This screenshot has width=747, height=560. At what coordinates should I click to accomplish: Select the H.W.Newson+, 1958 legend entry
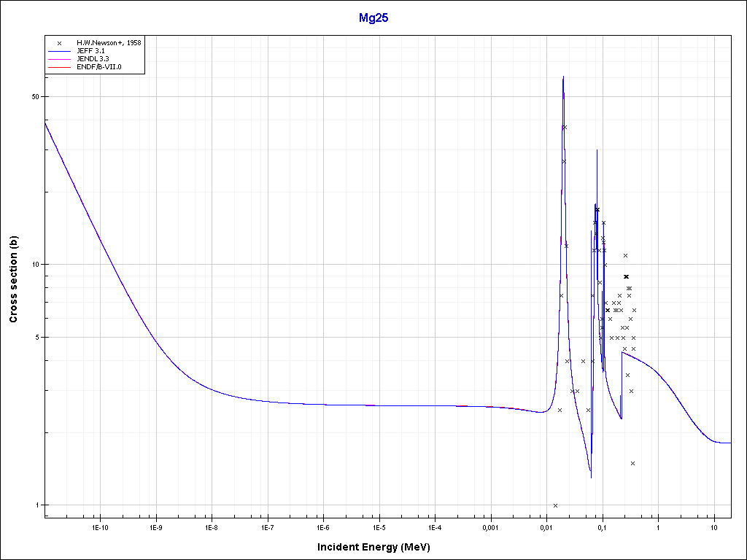[x=109, y=43]
